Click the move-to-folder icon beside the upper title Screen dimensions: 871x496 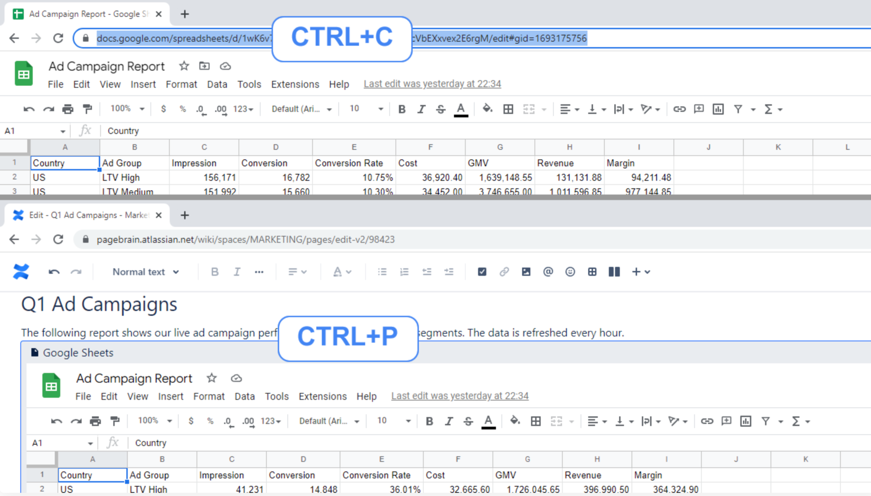click(x=204, y=66)
